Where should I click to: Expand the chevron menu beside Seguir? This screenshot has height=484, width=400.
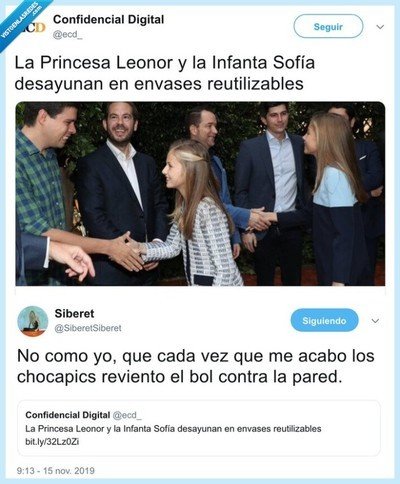380,27
